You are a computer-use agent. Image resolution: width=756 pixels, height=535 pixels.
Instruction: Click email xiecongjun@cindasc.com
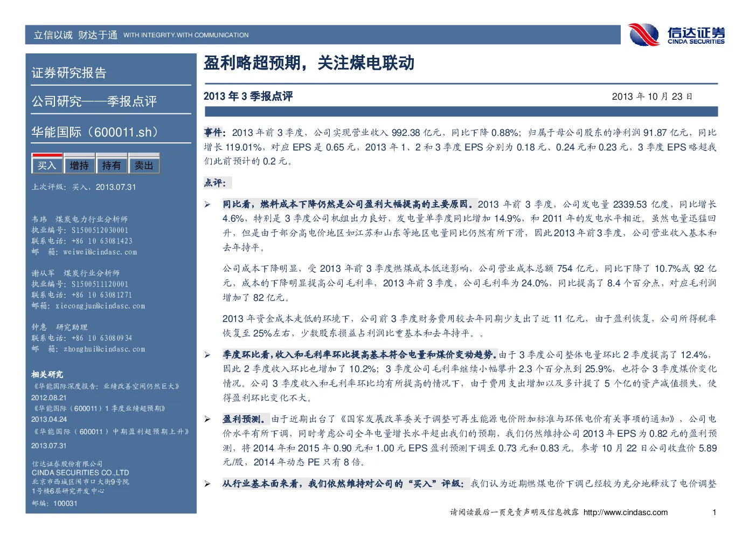(100, 306)
